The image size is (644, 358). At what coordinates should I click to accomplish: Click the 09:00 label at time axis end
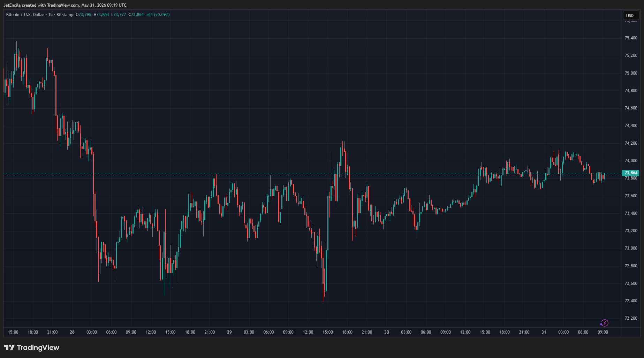point(603,332)
